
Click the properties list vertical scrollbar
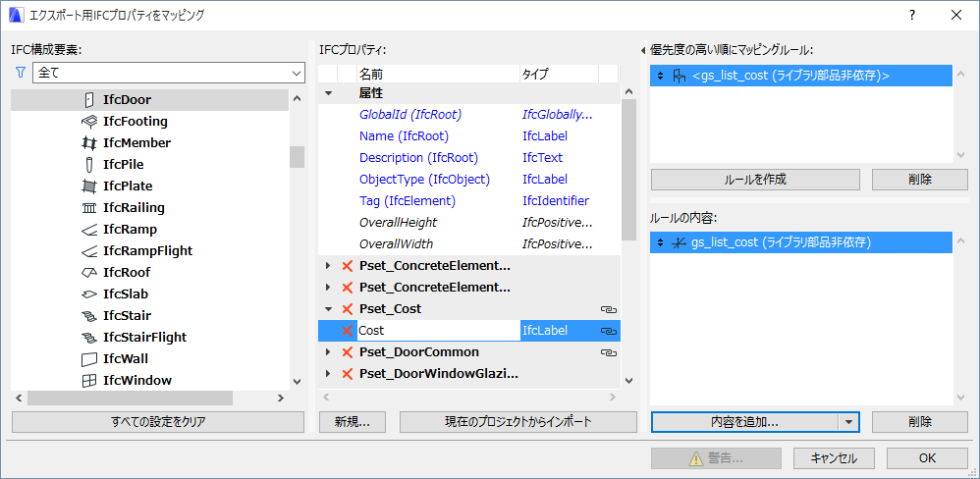click(x=628, y=169)
